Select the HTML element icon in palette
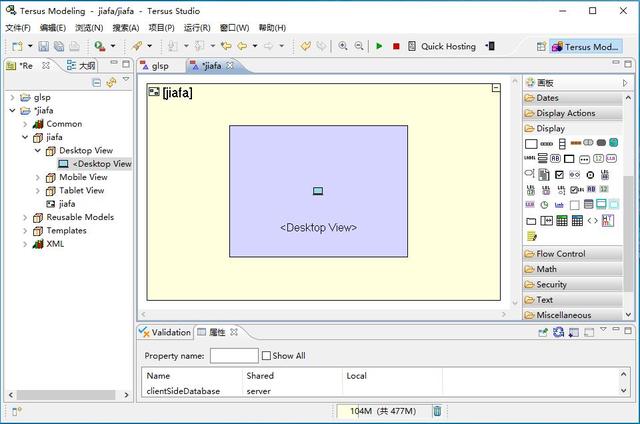The width and height of the screenshot is (640, 424). click(x=607, y=221)
